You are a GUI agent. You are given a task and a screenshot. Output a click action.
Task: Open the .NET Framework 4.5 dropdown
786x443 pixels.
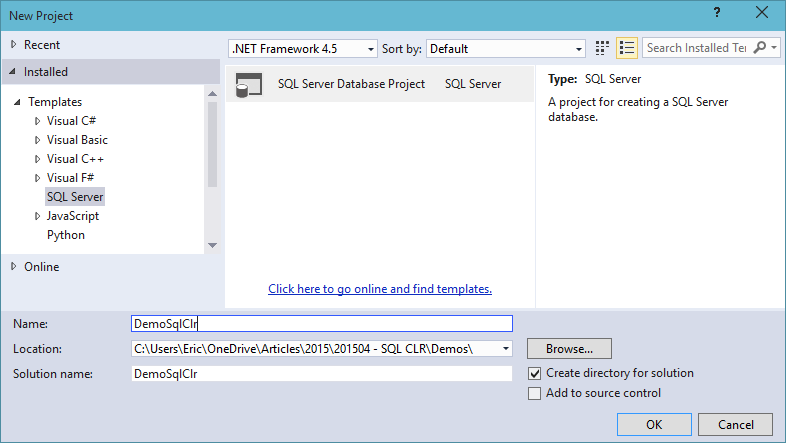tap(302, 49)
